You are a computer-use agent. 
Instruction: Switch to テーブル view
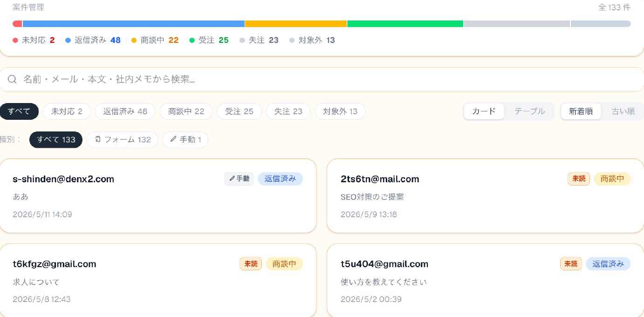[530, 111]
